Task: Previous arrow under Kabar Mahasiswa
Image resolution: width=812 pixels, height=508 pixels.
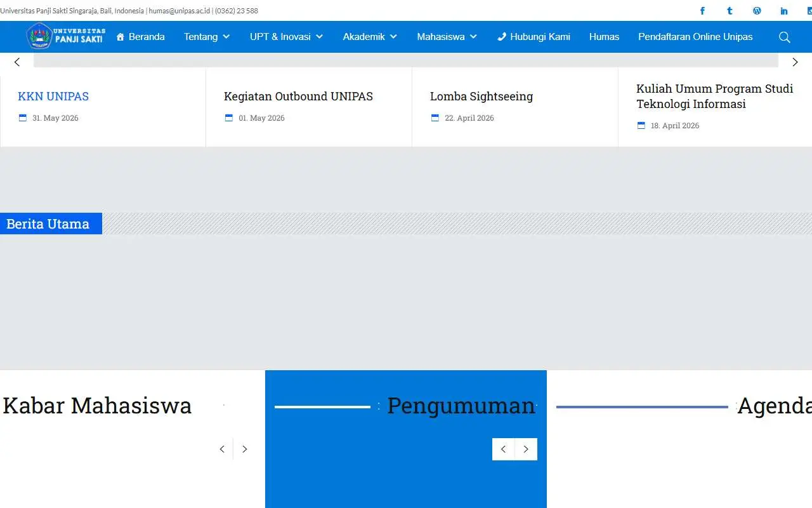Action: click(222, 449)
